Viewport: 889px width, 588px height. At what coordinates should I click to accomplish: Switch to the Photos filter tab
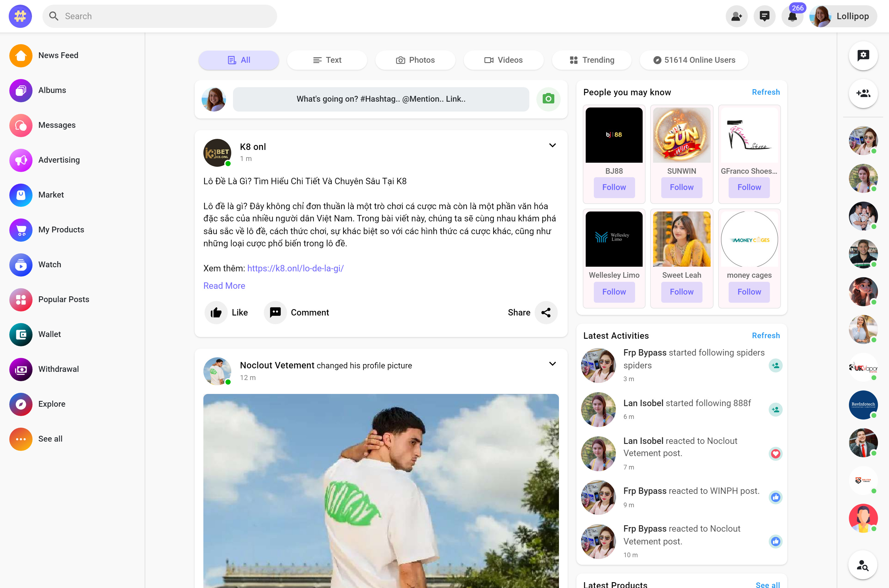[415, 60]
